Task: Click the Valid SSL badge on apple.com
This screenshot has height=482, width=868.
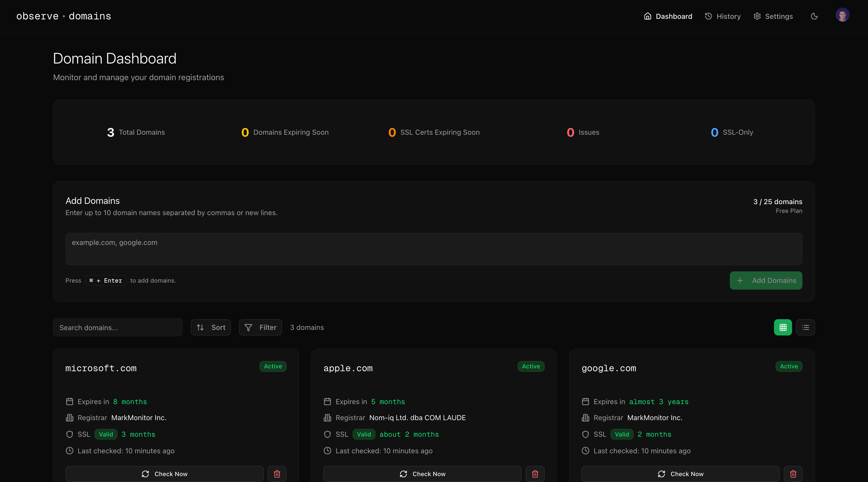Action: pyautogui.click(x=364, y=434)
